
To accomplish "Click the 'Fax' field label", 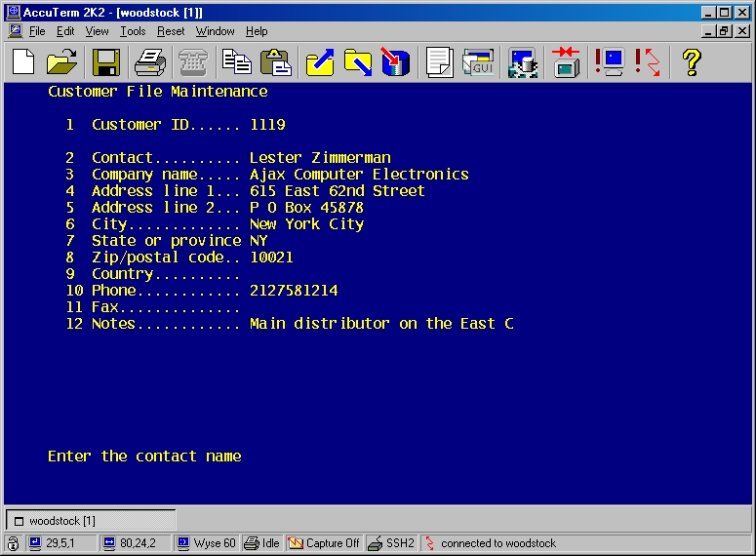I will tap(104, 307).
